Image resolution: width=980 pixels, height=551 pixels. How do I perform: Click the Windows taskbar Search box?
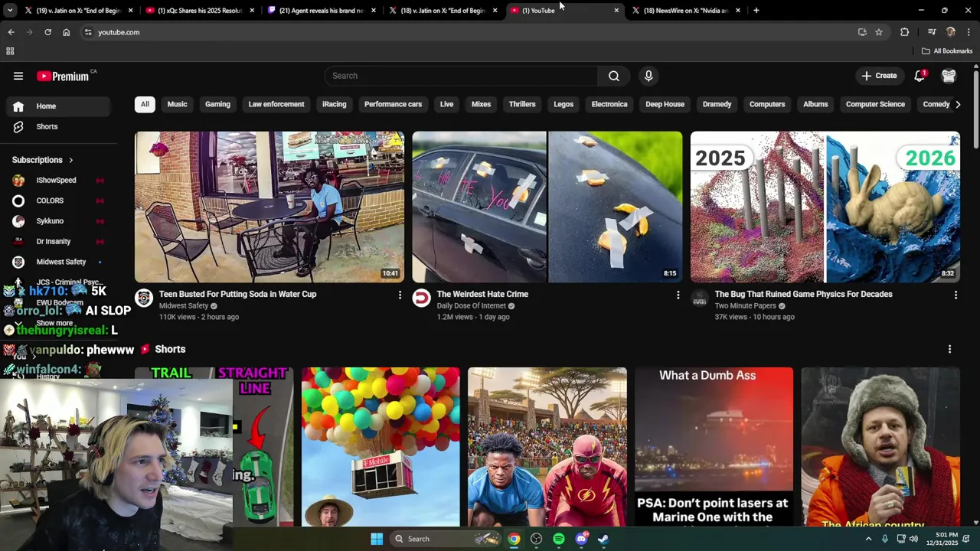click(x=446, y=539)
